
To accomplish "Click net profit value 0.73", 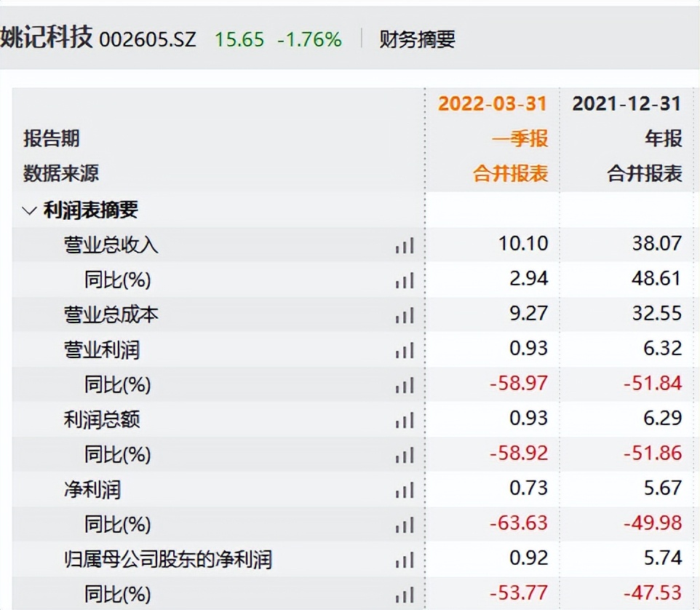I will [x=528, y=488].
